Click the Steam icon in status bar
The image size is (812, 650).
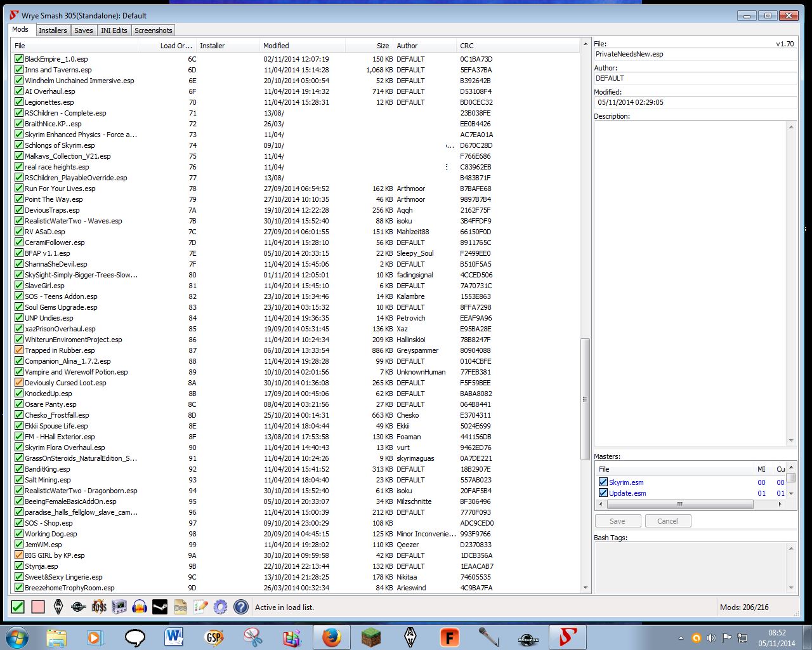[160, 607]
